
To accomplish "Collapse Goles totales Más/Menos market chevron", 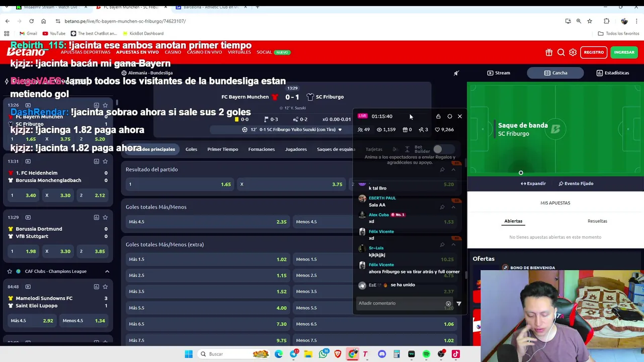I will click(x=453, y=207).
